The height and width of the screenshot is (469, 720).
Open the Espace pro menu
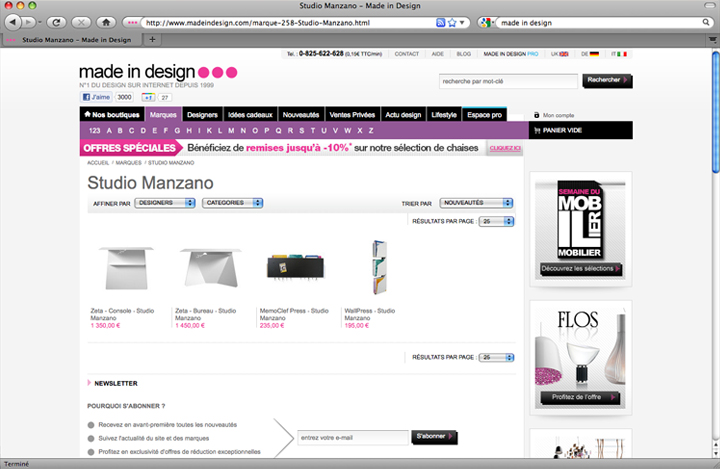(484, 114)
